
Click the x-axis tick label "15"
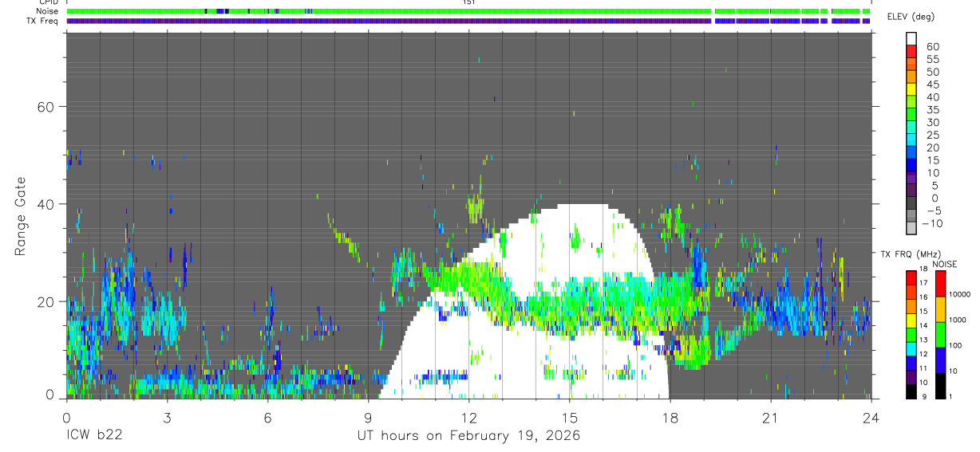(x=569, y=417)
